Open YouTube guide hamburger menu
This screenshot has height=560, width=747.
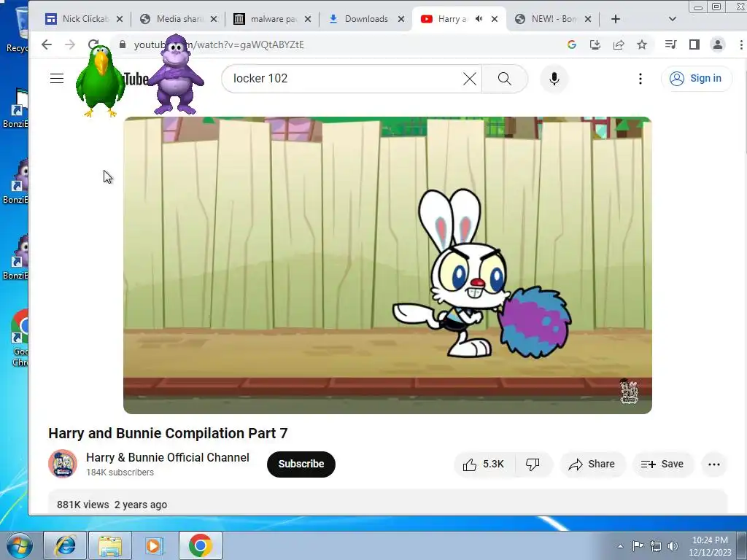pos(57,79)
